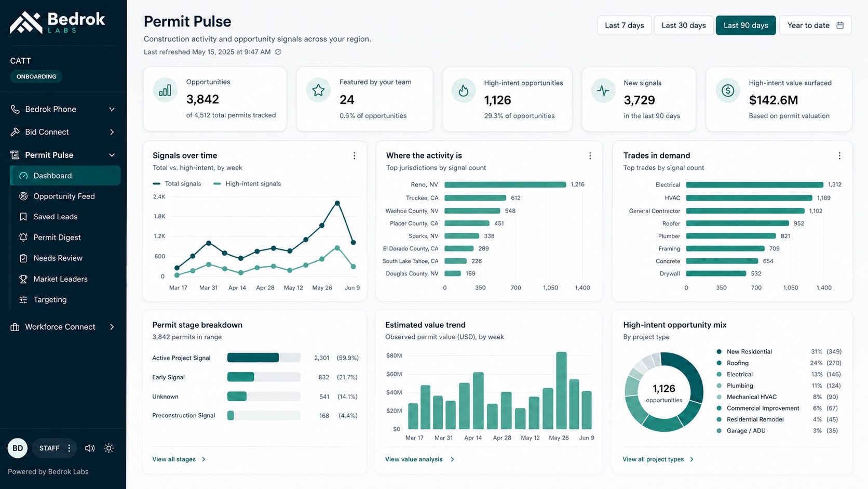
Task: Click the star icon on Featured by your team
Action: [x=318, y=90]
